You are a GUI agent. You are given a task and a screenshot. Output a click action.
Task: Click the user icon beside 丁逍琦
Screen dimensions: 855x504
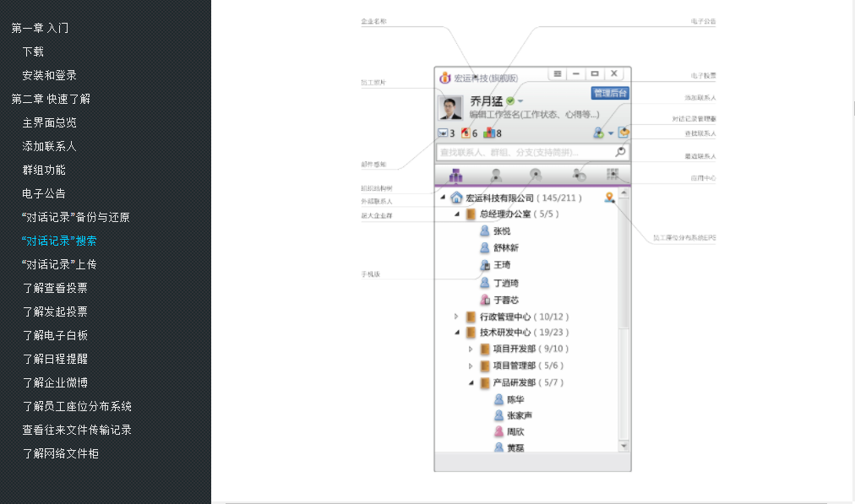(484, 283)
